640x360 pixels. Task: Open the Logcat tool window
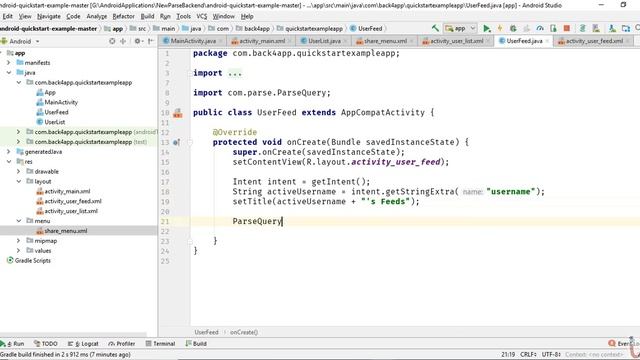[x=83, y=344]
